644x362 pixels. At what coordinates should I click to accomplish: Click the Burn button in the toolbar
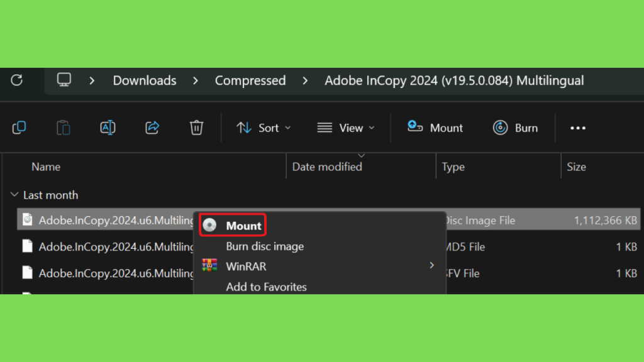coord(516,128)
